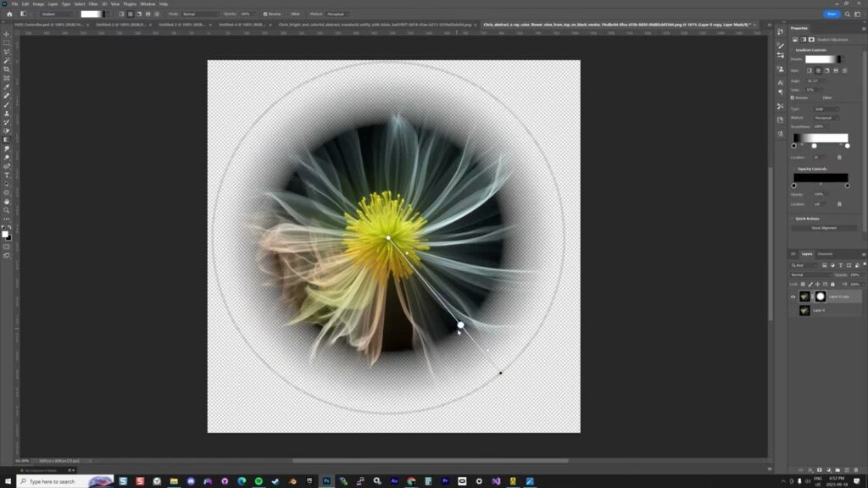This screenshot has height=488, width=868.
Task: Click the delete layer trash icon
Action: click(857, 469)
